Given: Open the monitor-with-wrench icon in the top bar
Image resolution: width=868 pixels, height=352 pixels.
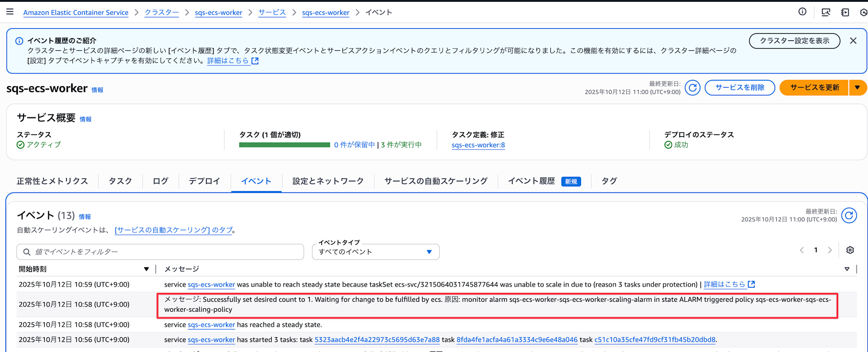Looking at the screenshot, I should coord(826,12).
